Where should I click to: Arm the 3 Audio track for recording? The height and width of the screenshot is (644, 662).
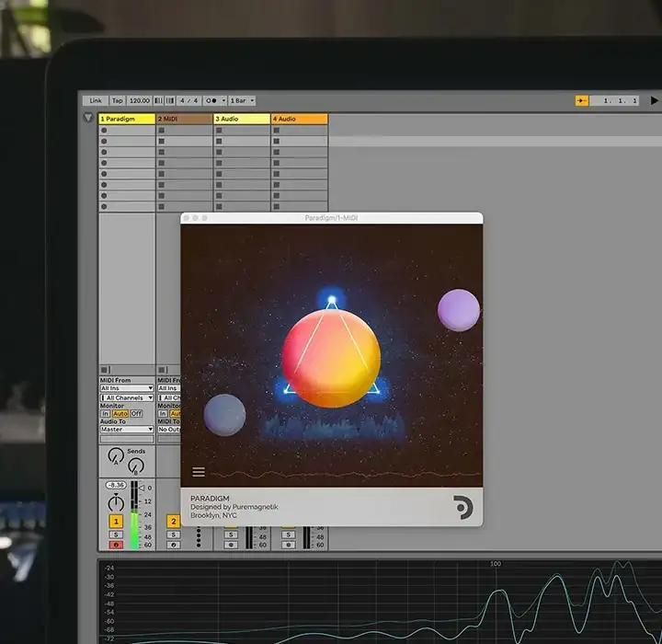231,545
